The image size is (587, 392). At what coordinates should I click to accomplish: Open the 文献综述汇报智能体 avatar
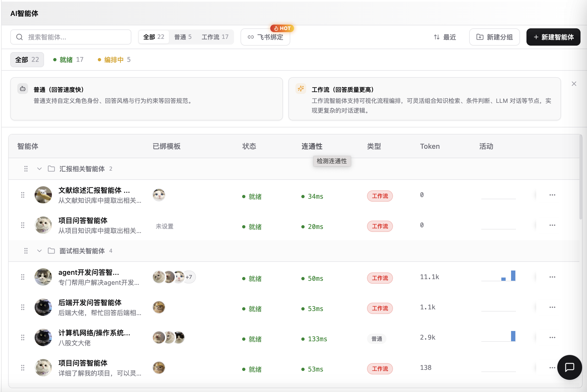click(x=43, y=195)
